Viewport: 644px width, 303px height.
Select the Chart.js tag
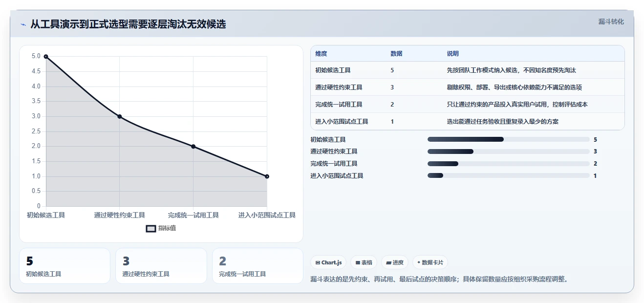tap(328, 262)
